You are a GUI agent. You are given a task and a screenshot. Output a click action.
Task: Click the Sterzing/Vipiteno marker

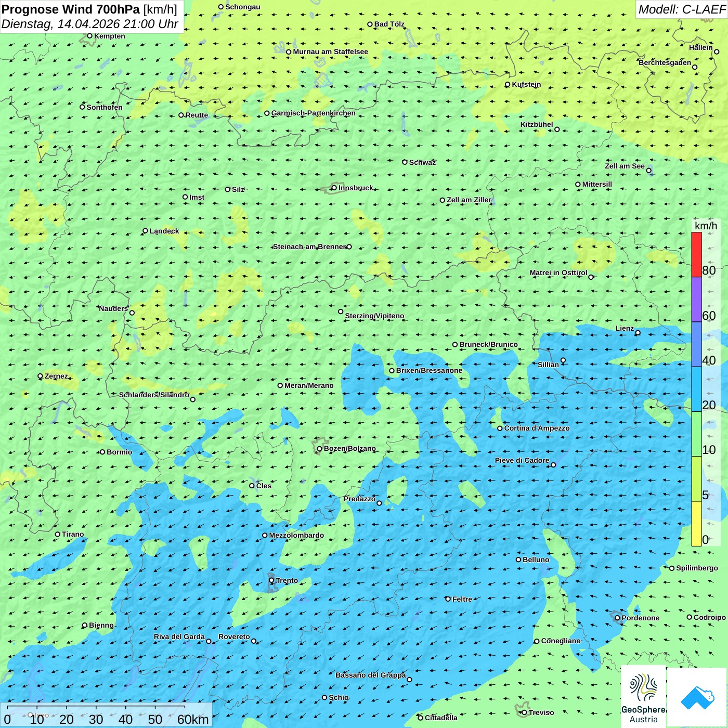pos(341,311)
